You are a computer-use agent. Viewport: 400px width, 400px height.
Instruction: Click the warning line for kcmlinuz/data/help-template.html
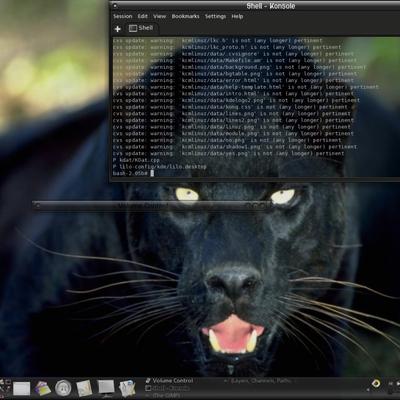246,87
